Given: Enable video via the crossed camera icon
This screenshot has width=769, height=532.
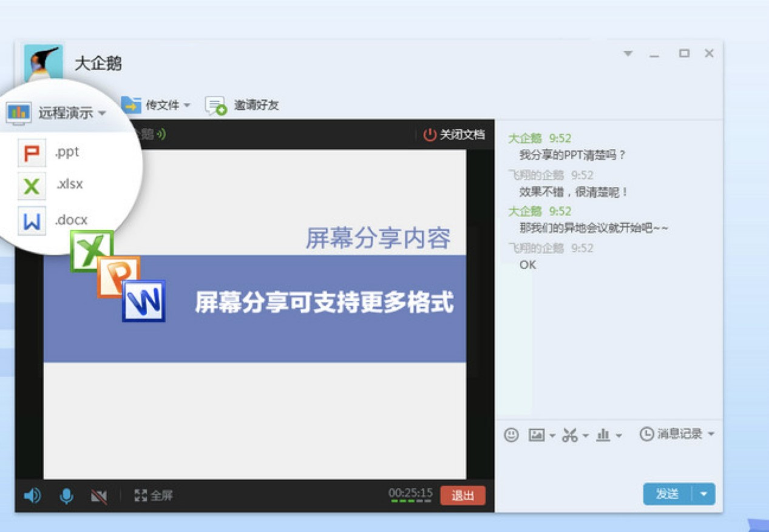Looking at the screenshot, I should 99,496.
